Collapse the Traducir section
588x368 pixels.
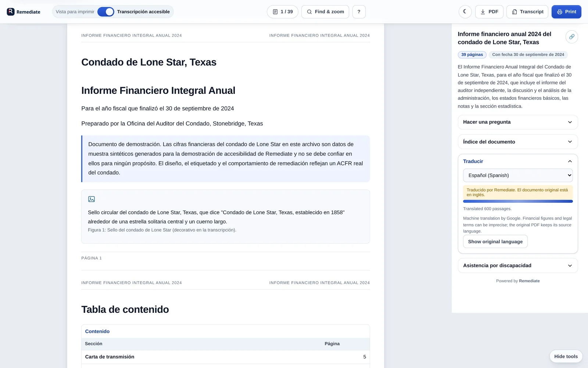tap(518, 161)
